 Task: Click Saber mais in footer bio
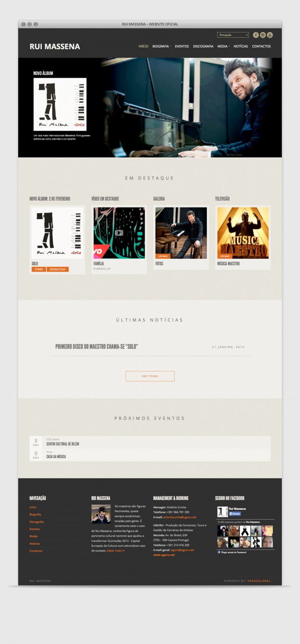(116, 551)
